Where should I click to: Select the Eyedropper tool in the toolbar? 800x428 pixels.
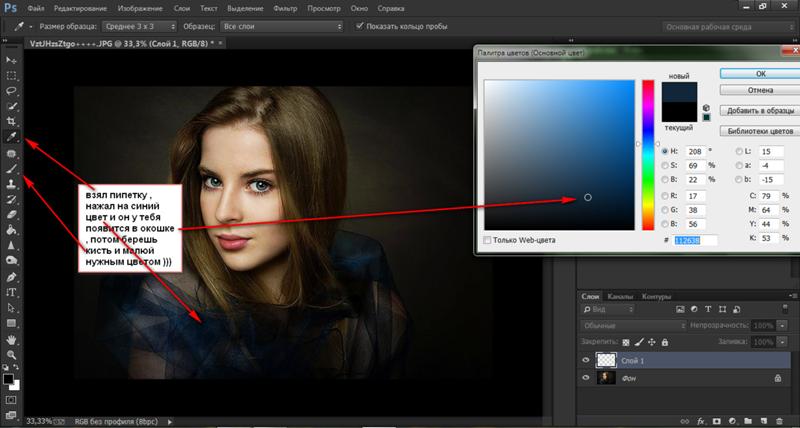coord(12,136)
